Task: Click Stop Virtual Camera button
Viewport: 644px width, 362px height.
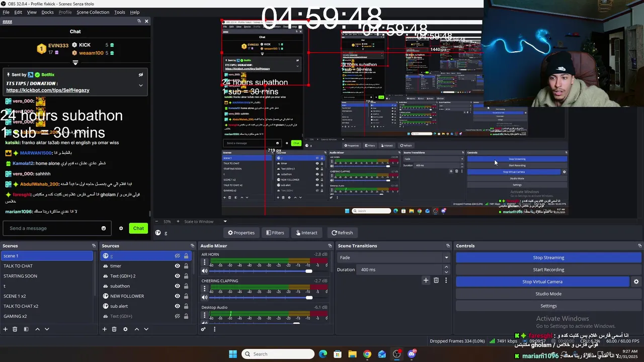Action: (x=542, y=282)
